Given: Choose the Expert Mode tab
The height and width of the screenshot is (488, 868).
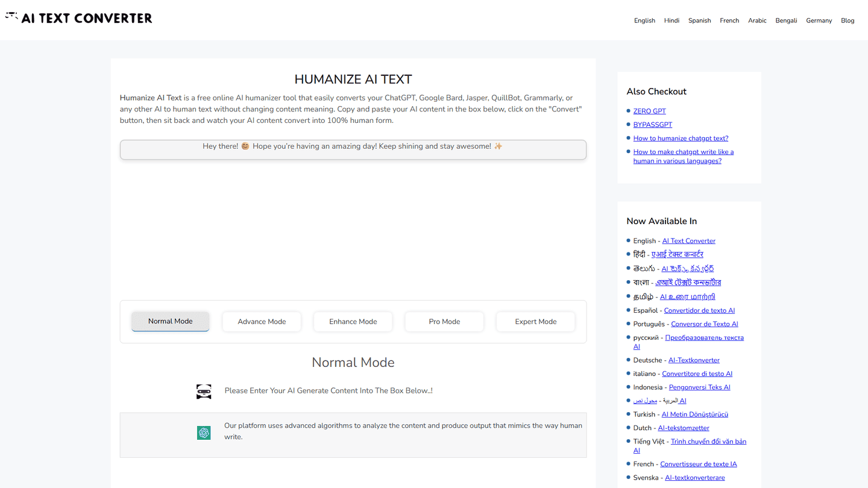Looking at the screenshot, I should pyautogui.click(x=535, y=322).
